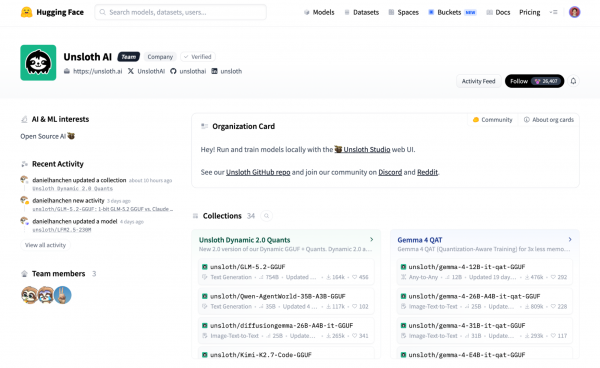600x368 pixels.
Task: Expand the additional navigation menu icon
Action: [553, 12]
